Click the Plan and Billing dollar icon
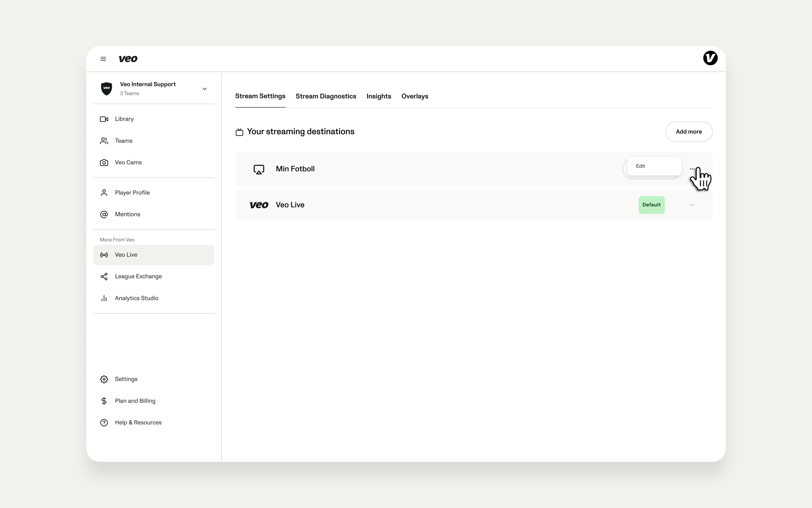Screen dimensions: 812x508 point(104,401)
